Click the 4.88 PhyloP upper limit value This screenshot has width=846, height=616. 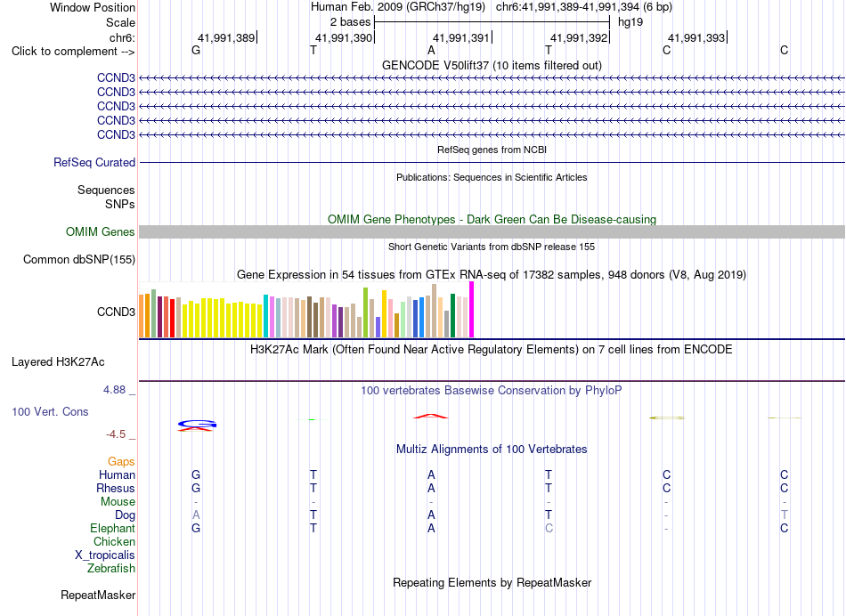(114, 389)
